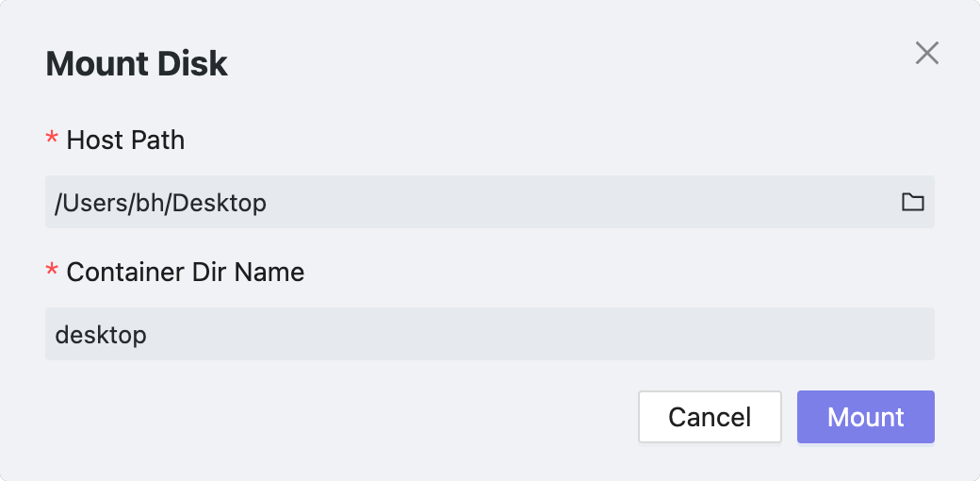Click the "Mount Disk" dialog title
The height and width of the screenshot is (481, 980).
coord(137,64)
